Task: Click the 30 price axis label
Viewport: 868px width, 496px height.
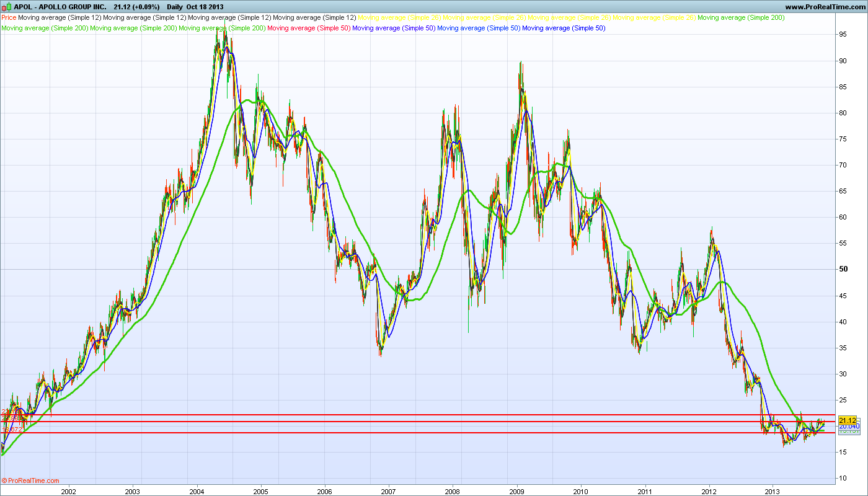Action: 843,373
